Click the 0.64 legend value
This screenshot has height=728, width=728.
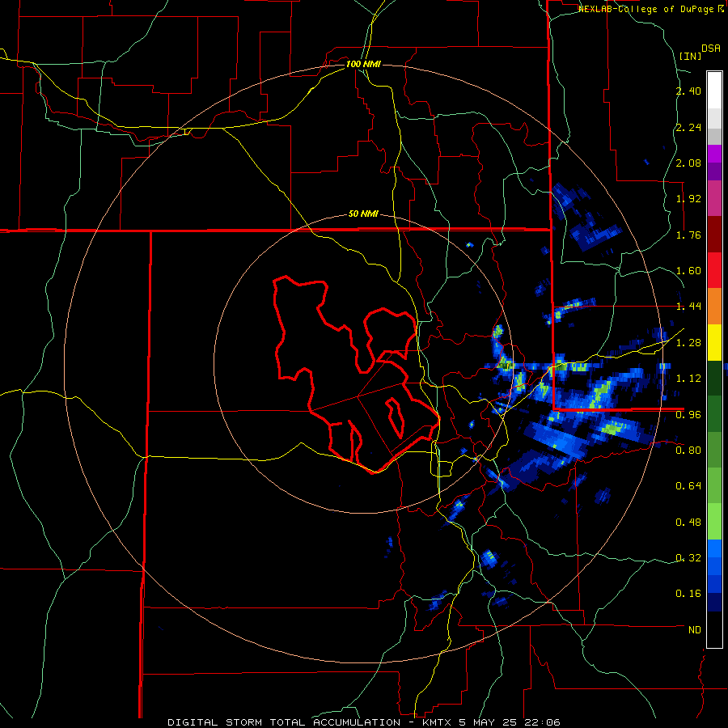[x=688, y=486]
